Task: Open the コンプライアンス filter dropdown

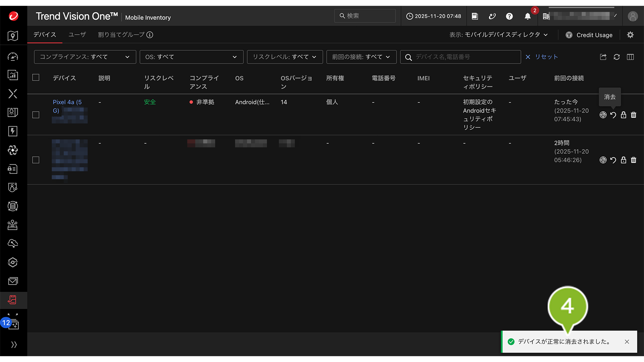Action: 85,57
